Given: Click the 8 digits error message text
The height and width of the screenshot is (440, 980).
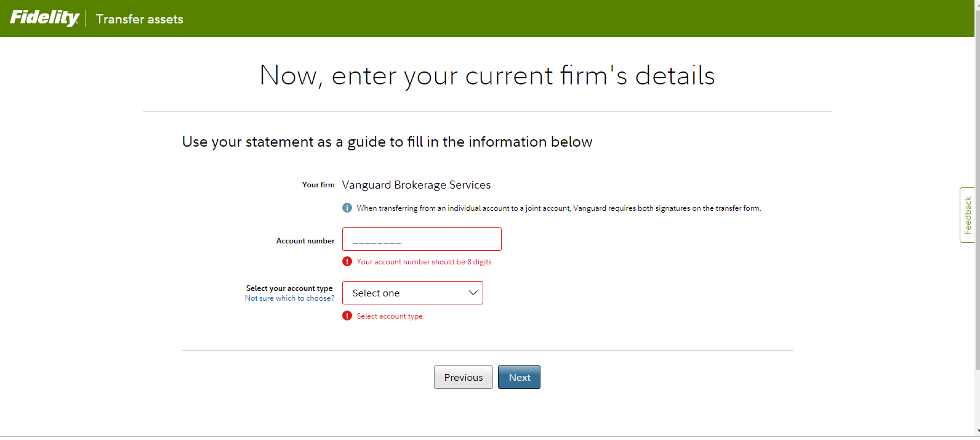Looking at the screenshot, I should pyautogui.click(x=425, y=262).
